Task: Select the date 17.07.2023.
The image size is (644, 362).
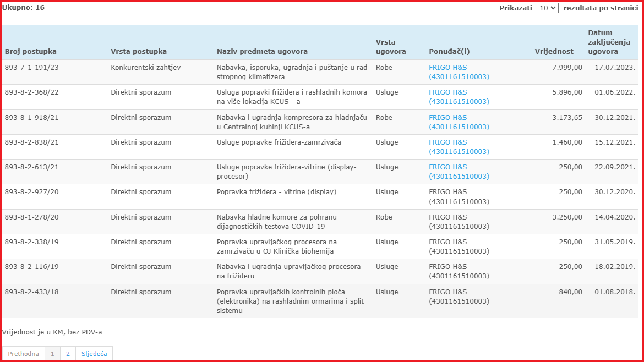Action: 615,67
